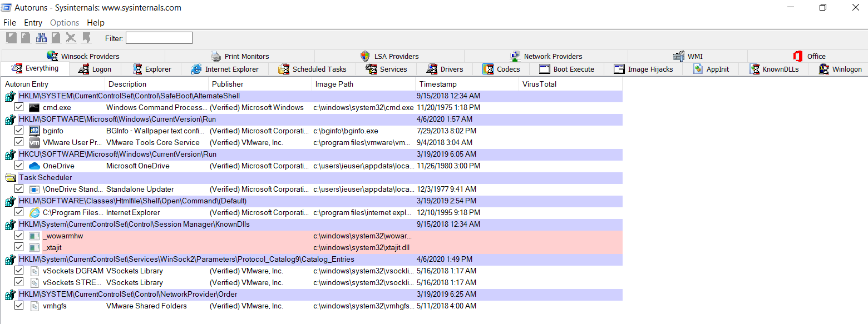The height and width of the screenshot is (324, 868).
Task: Click the Autoruns app icon in the title bar
Action: (x=7, y=8)
